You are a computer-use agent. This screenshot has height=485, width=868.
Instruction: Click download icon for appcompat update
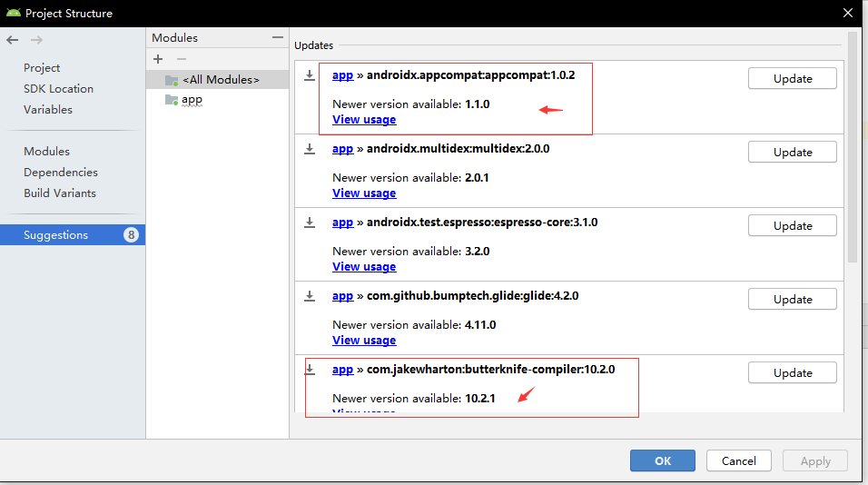click(x=310, y=75)
